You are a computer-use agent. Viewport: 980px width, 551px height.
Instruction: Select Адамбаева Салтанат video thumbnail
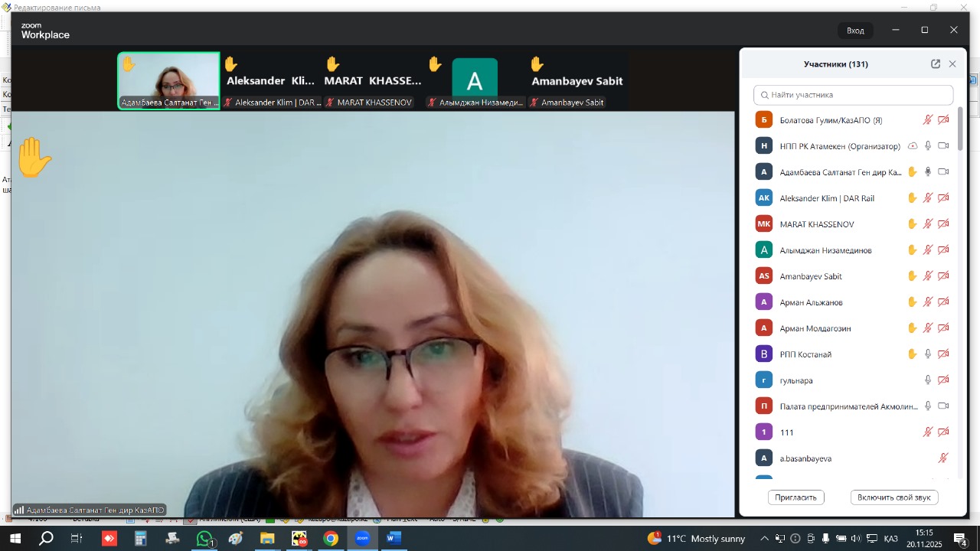[168, 80]
